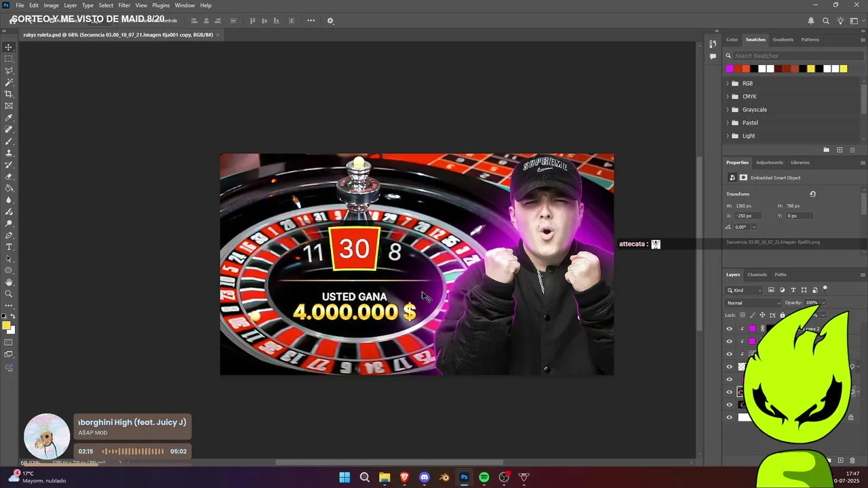Close the rakyz ruleta.psd document tab

218,35
